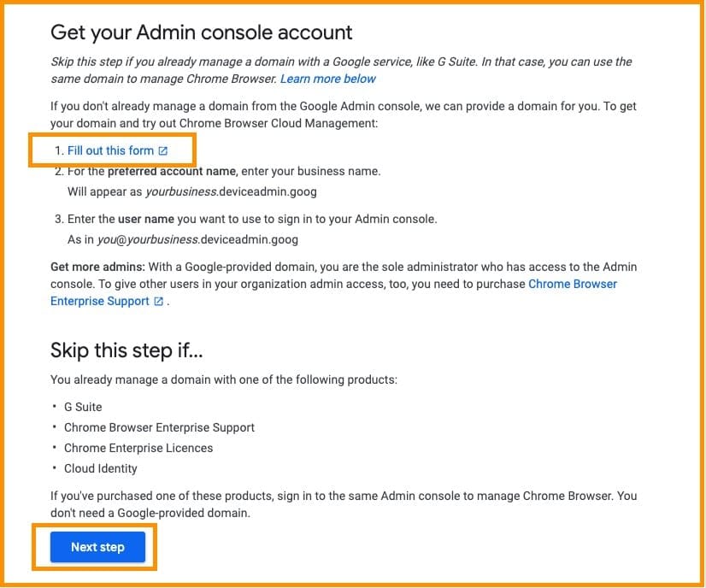Click the 'Get your Admin console account' heading

(x=202, y=33)
